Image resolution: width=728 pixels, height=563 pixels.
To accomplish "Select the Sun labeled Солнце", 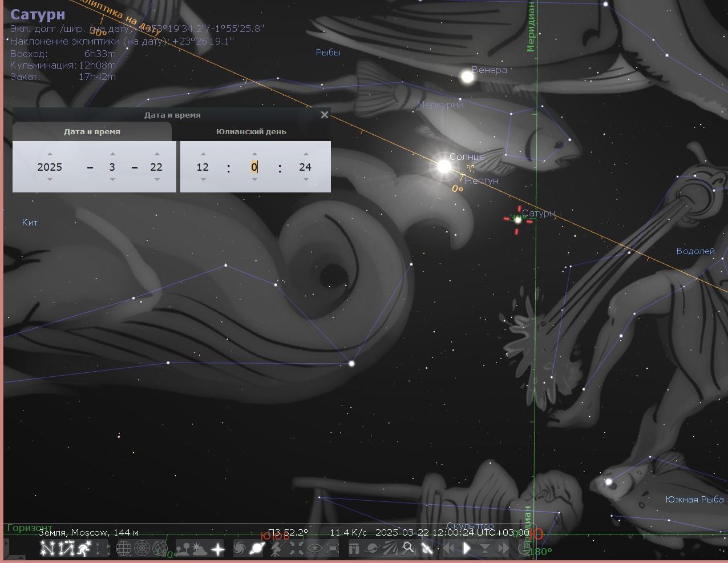I will coord(444,166).
